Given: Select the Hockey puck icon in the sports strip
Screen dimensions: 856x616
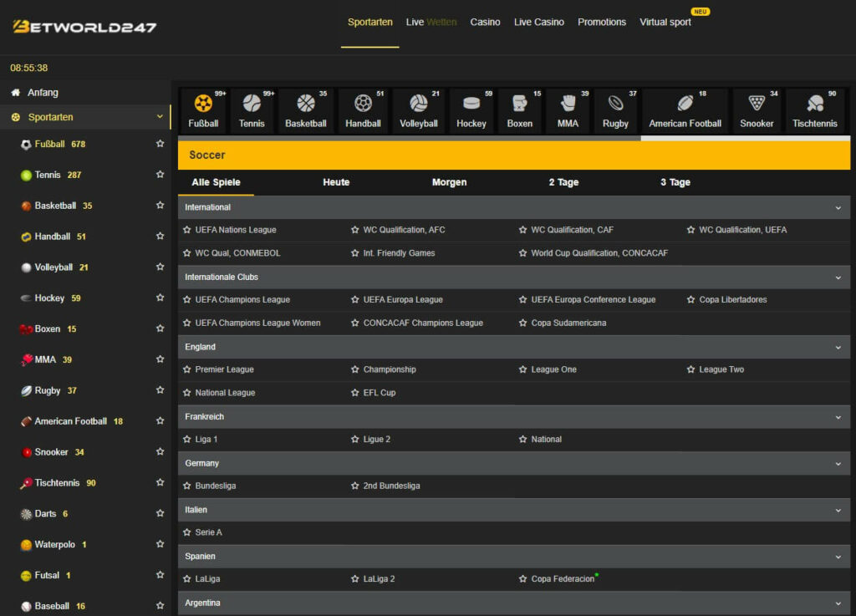Looking at the screenshot, I should point(471,103).
